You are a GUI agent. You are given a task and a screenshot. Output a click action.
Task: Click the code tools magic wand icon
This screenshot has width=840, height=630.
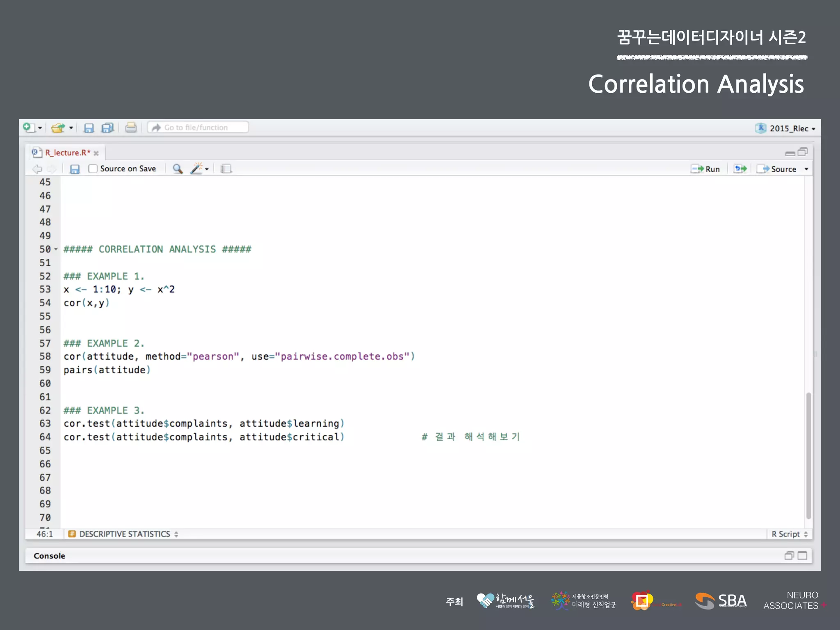point(197,169)
